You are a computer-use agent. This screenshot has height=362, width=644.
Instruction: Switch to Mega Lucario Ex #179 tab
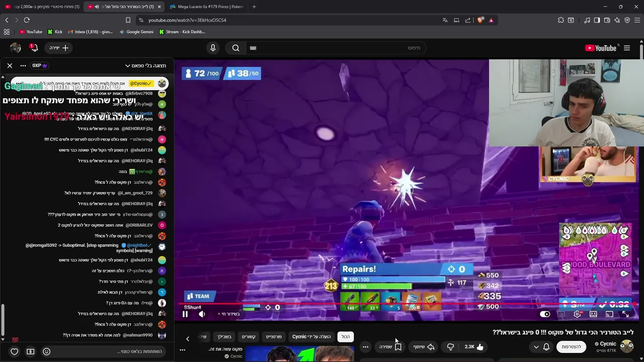[207, 7]
